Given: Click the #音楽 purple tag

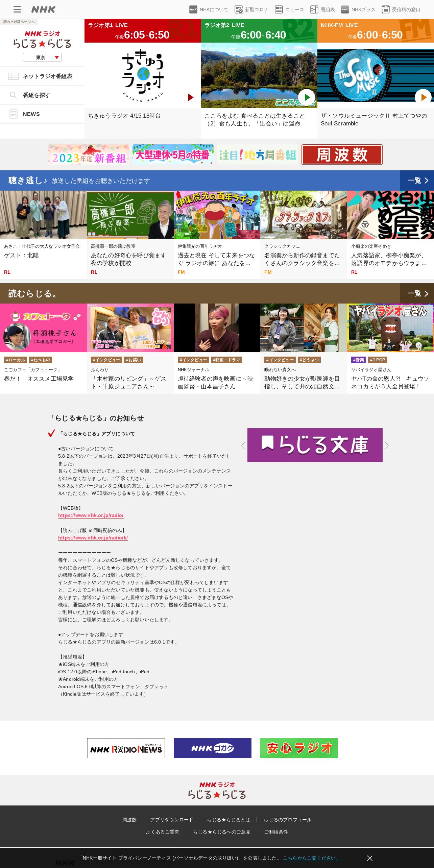Looking at the screenshot, I should pyautogui.click(x=358, y=360).
